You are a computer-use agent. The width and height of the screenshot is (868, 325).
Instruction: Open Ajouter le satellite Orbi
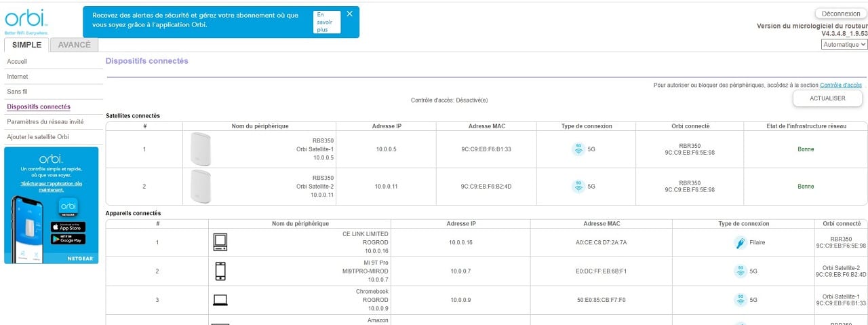tap(38, 137)
